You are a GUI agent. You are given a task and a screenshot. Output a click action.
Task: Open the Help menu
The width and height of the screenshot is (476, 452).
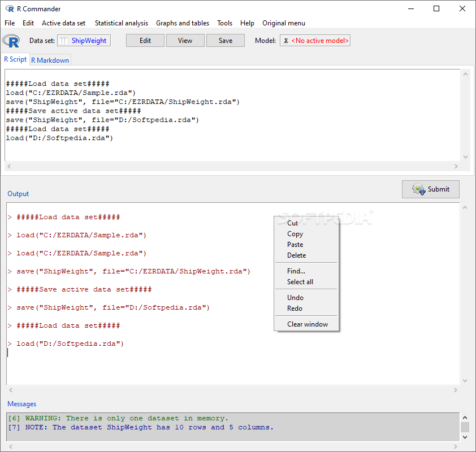point(247,23)
